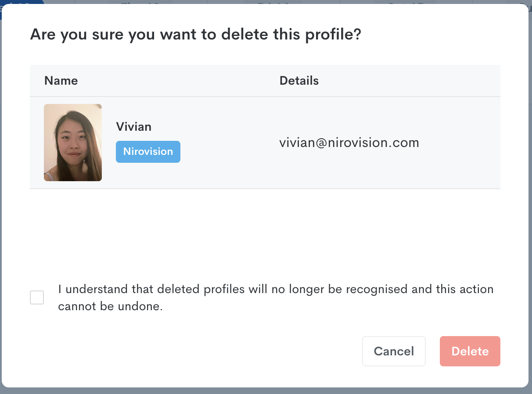Click the dimmed backdrop below the dialog

pos(266,391)
